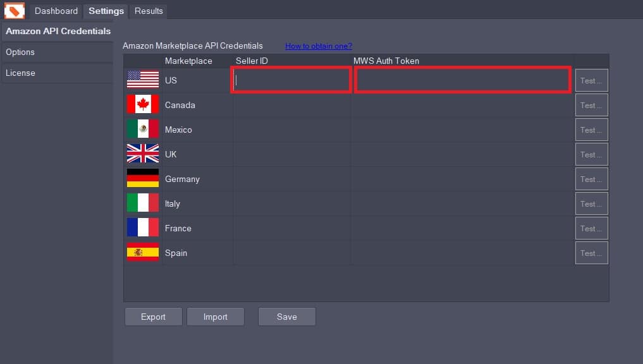Focus the Canada MWS Auth Token field

(x=463, y=105)
